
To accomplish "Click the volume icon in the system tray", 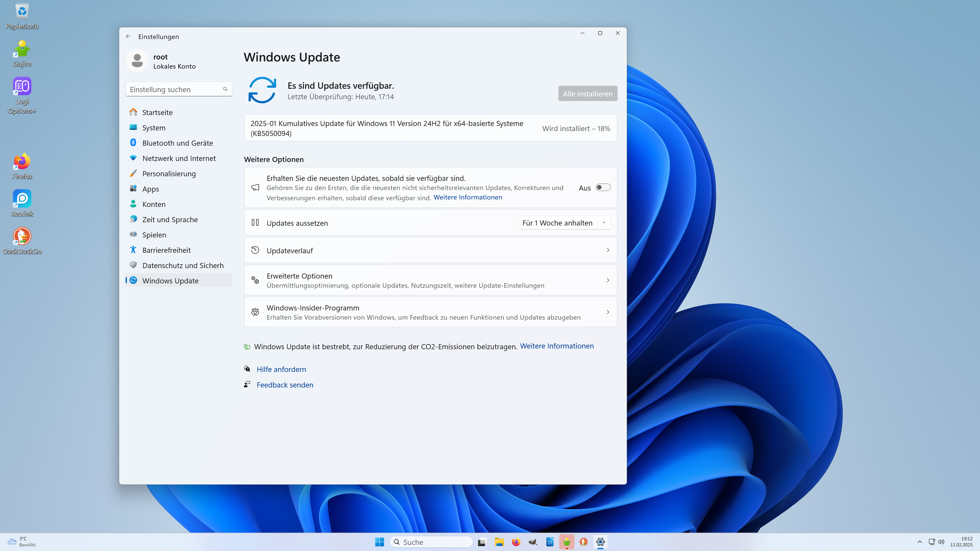I will (941, 542).
